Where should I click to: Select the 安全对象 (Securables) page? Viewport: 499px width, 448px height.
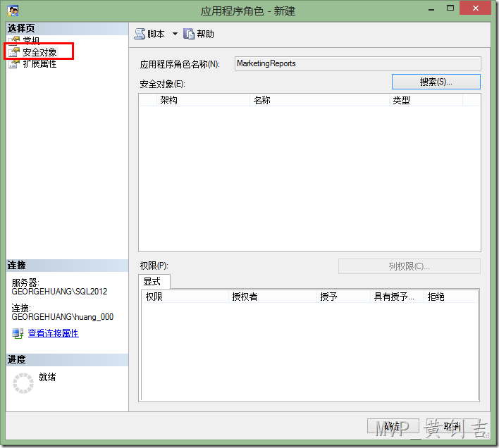point(39,52)
